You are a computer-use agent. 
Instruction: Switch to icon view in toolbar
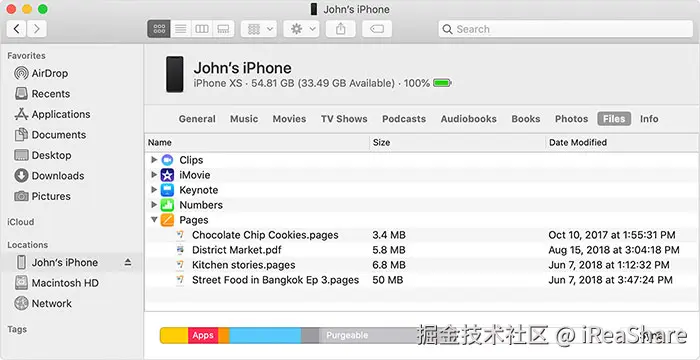click(x=159, y=29)
